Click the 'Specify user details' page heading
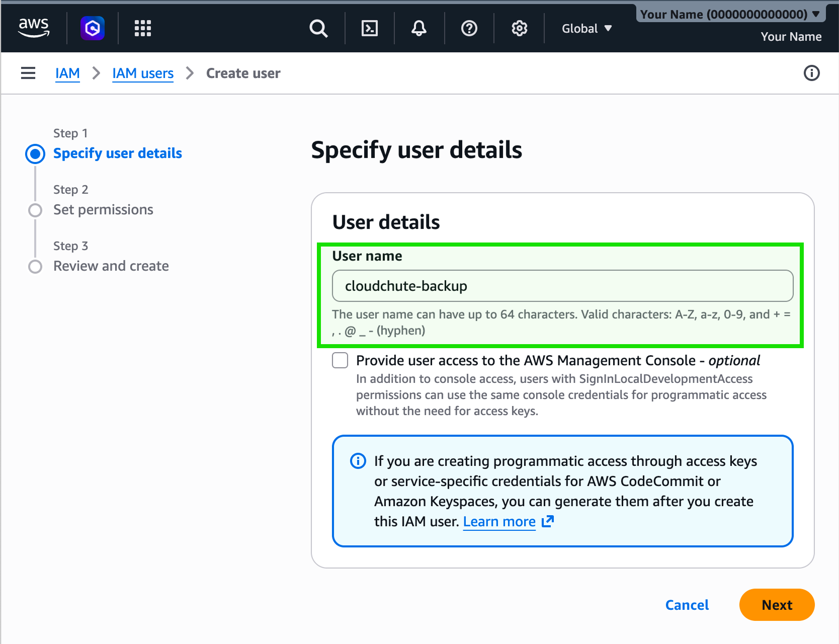Image resolution: width=839 pixels, height=644 pixels. [x=416, y=150]
